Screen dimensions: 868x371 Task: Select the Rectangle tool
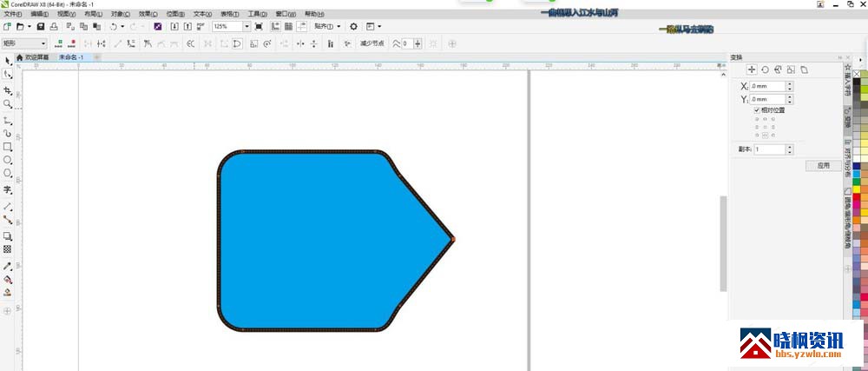pos(7,147)
